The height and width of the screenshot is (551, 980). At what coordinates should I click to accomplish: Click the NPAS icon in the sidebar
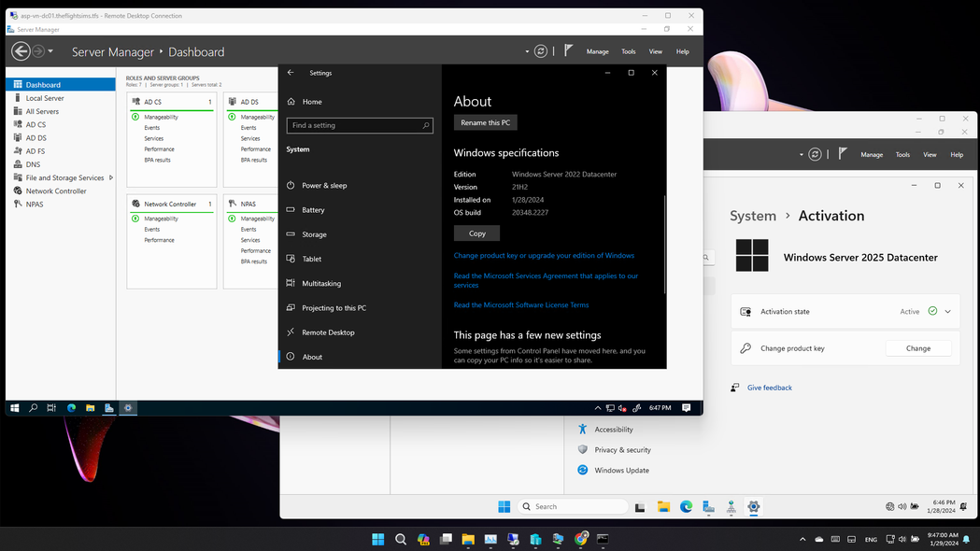(x=18, y=204)
